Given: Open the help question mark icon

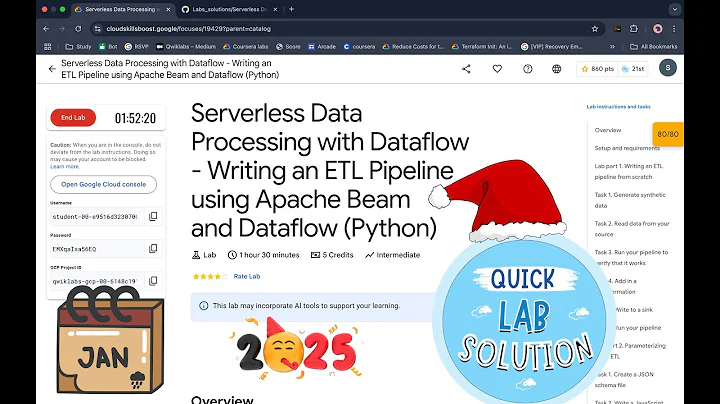Looking at the screenshot, I should pos(528,69).
